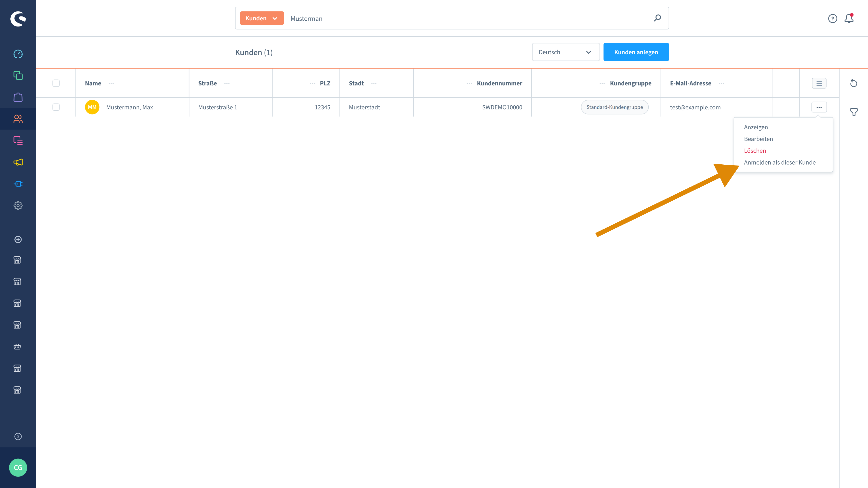Screen dimensions: 868x488
Task: Click the 12345 postal code cell
Action: point(322,107)
